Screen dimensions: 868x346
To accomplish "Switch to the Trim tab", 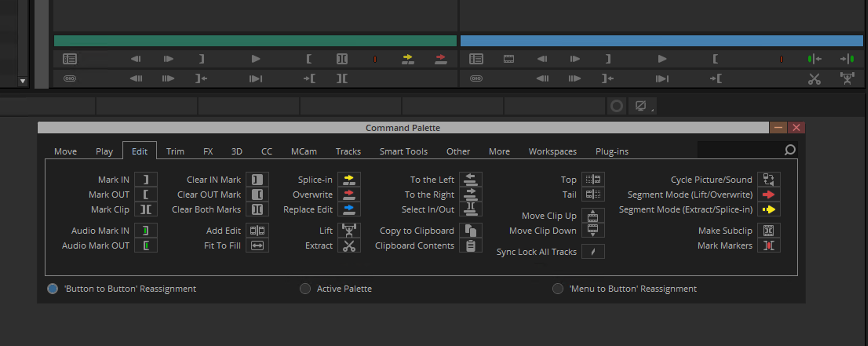I will click(x=175, y=151).
